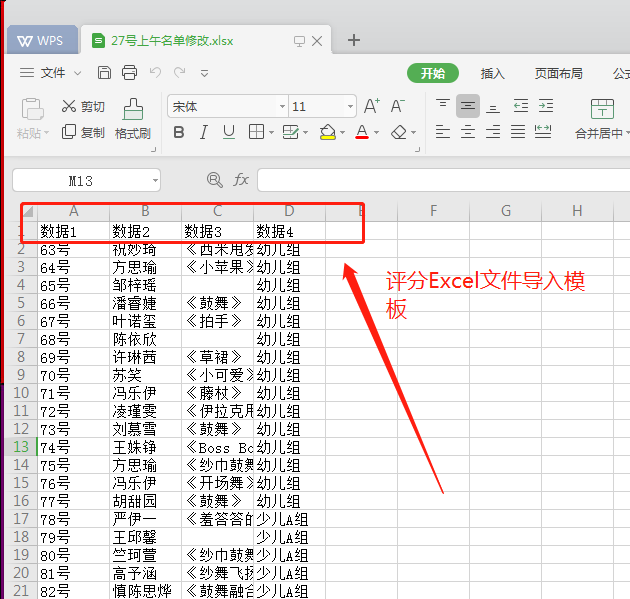630x599 pixels.
Task: Click the Copy (复制) button
Action: (x=82, y=132)
